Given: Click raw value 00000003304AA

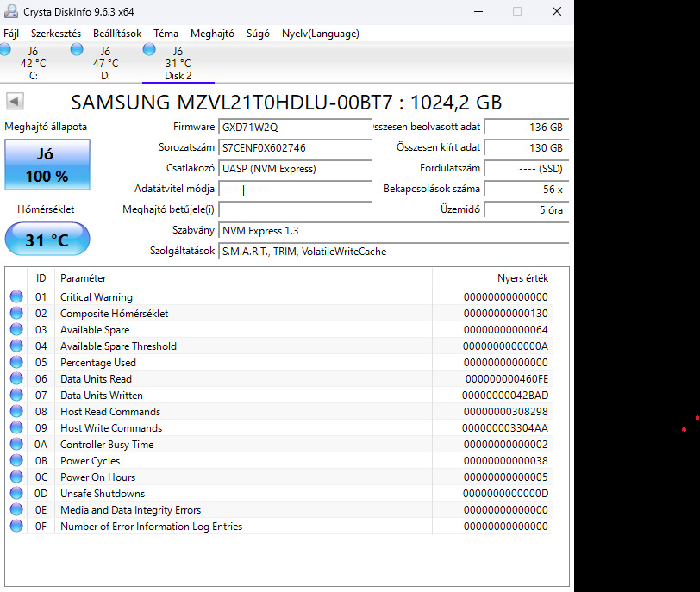Looking at the screenshot, I should pos(505,427).
